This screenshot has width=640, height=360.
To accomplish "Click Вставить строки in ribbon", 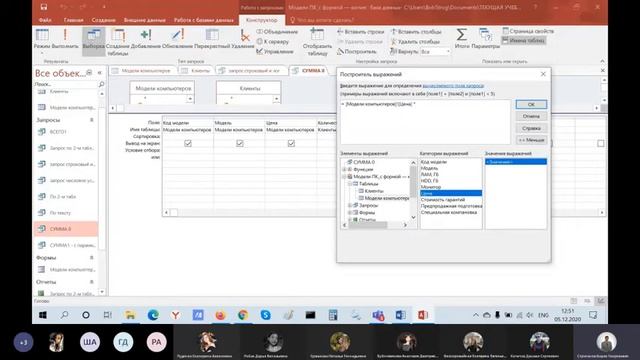I will (360, 31).
